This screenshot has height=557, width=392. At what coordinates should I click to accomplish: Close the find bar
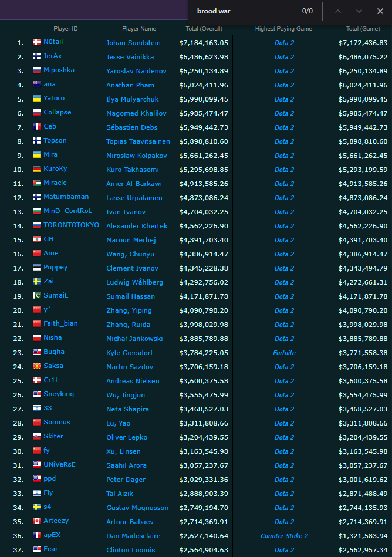click(380, 11)
